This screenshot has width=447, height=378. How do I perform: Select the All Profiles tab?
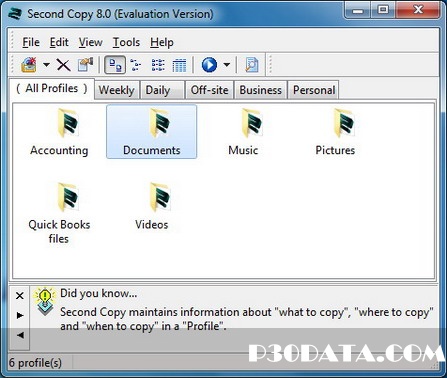(x=52, y=88)
